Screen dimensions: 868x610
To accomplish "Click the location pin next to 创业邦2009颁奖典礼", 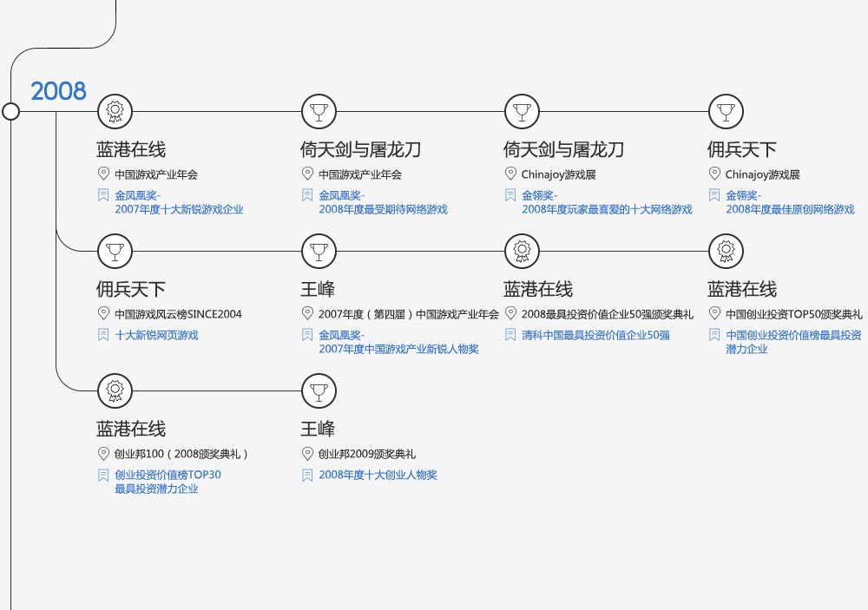I will tap(307, 453).
